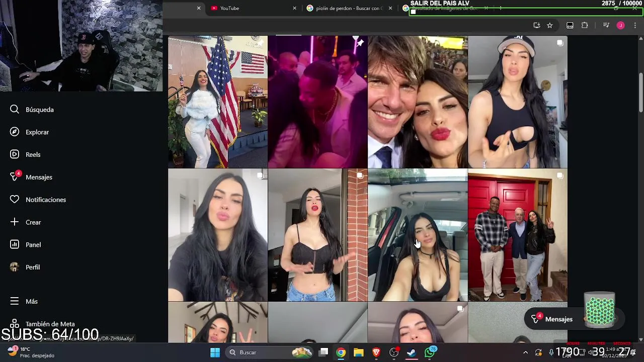Open Notificaciones heart item

[38, 200]
